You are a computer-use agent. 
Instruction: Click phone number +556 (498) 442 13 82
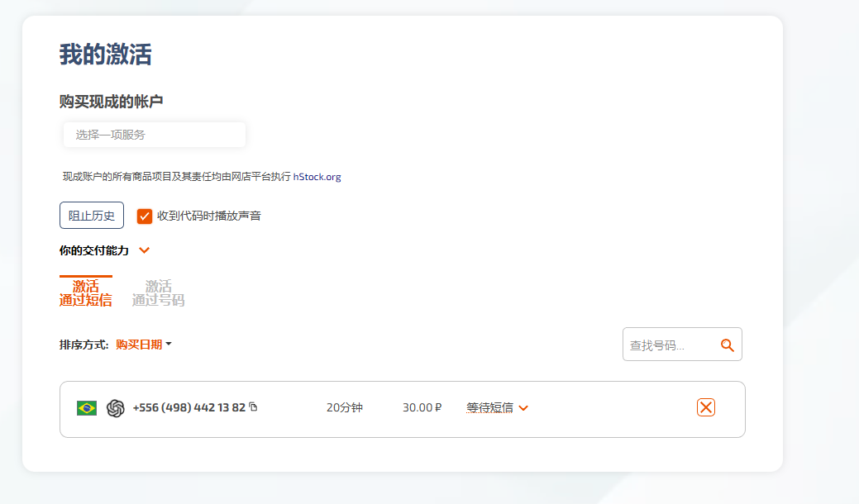tap(189, 407)
